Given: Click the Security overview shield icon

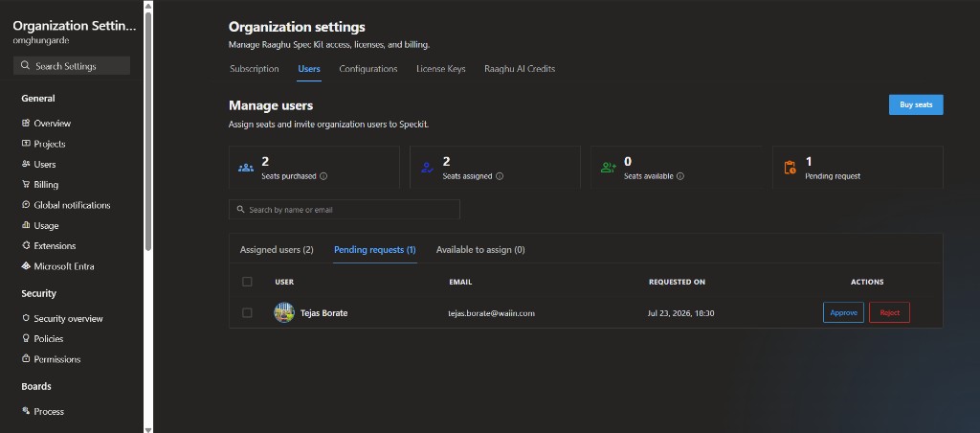Looking at the screenshot, I should (26, 318).
